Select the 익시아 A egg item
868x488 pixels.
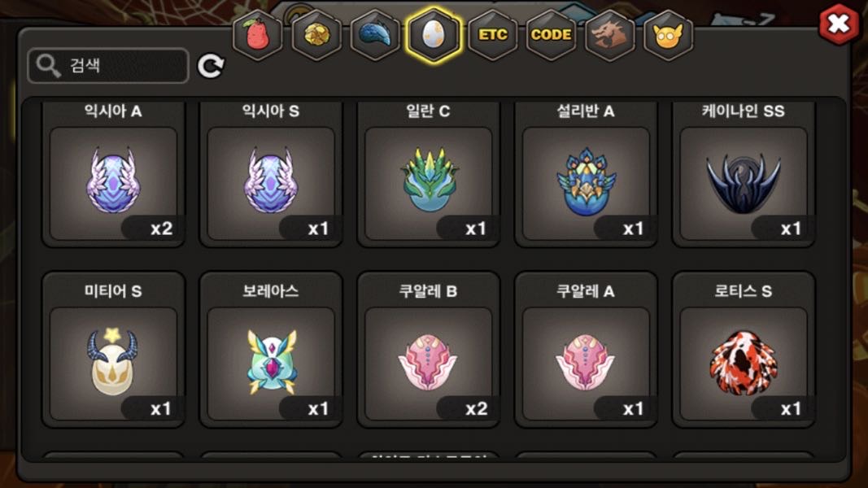[113, 174]
